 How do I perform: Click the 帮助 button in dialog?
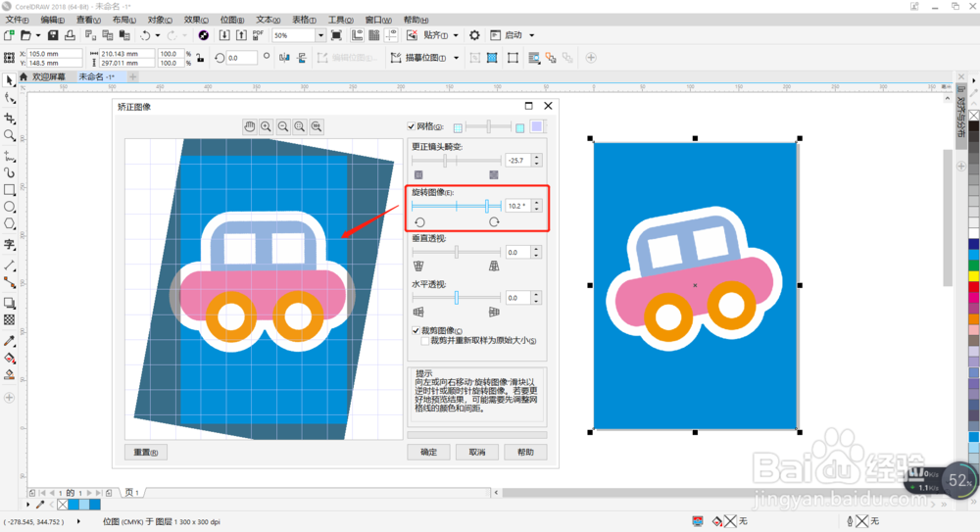pyautogui.click(x=525, y=452)
